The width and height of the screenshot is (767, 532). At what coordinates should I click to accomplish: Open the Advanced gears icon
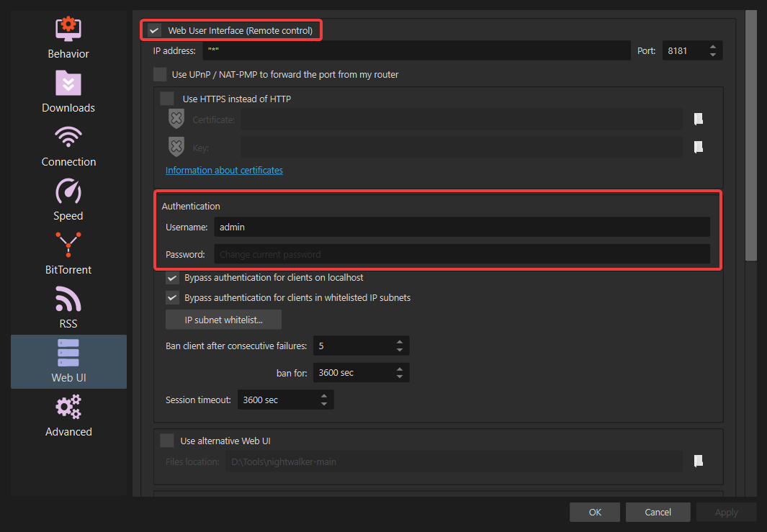68,407
